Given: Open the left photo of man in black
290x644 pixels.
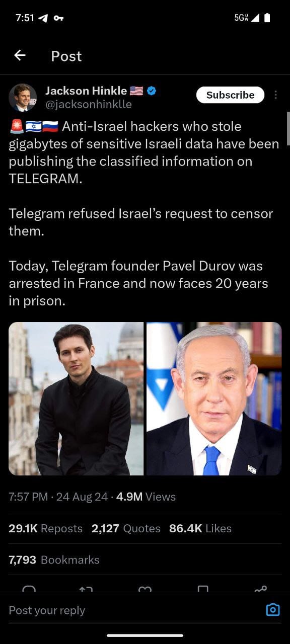Looking at the screenshot, I should 76,398.
